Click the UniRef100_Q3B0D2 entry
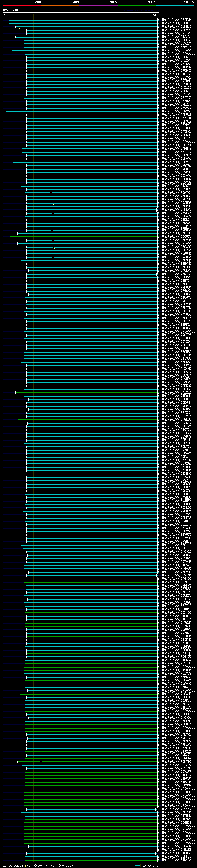The height and width of the screenshot is (868, 197). [177, 846]
